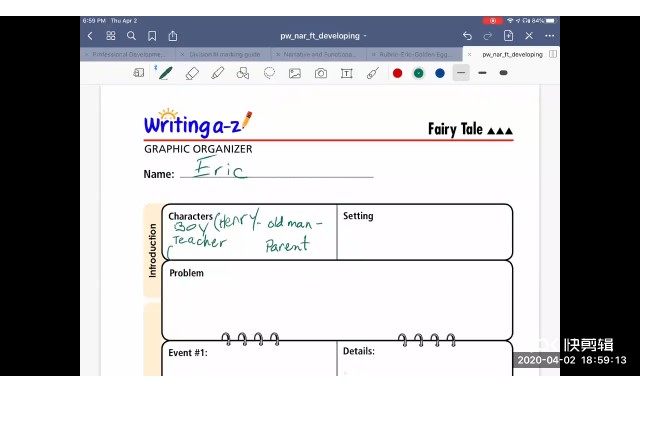Screen dimensions: 645x429
Task: Select the Highlighter tool
Action: [217, 73]
